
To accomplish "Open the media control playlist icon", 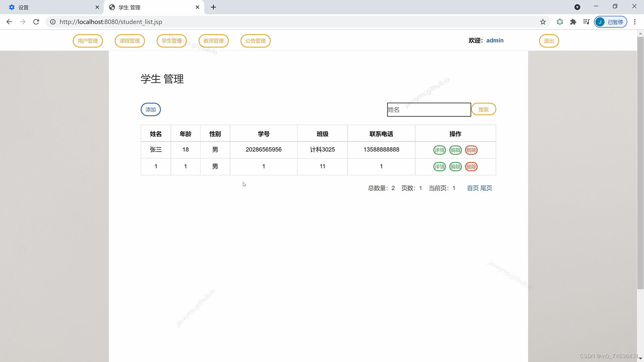I will click(586, 22).
